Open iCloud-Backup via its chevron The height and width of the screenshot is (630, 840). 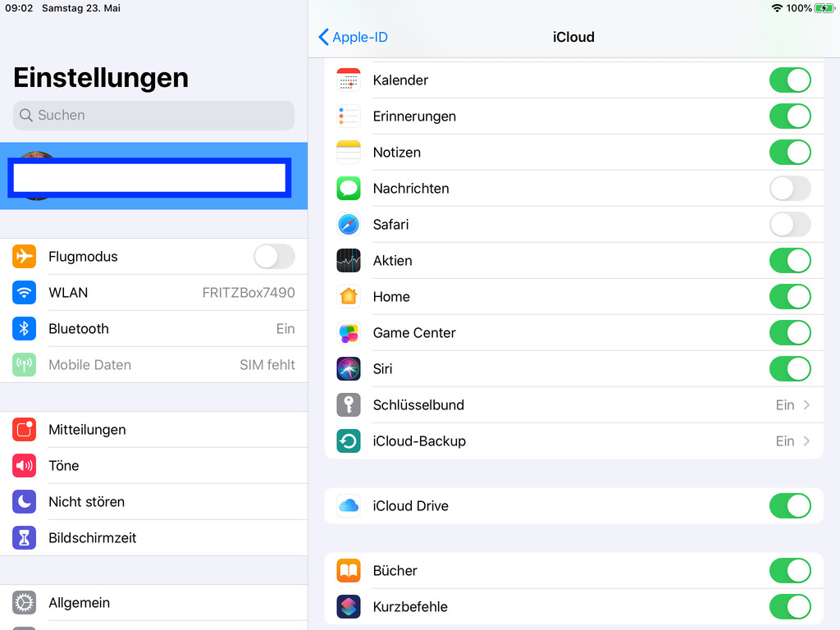[x=806, y=441]
